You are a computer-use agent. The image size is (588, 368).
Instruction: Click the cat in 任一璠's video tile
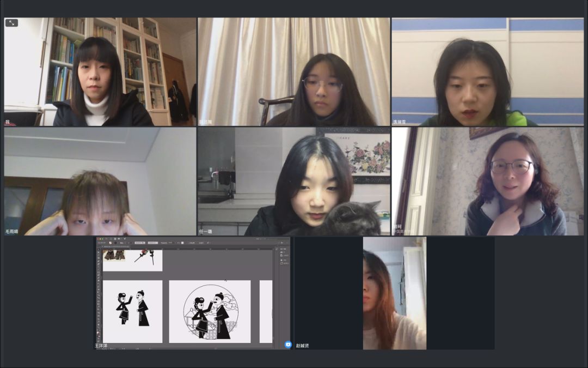[x=352, y=219]
